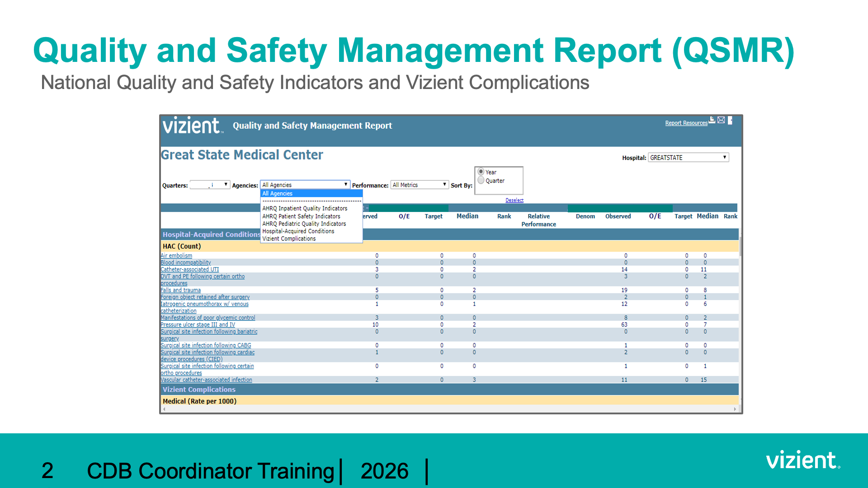Screen dimensions: 868x488
Task: Open the Quarters dropdown
Action: tap(210, 185)
